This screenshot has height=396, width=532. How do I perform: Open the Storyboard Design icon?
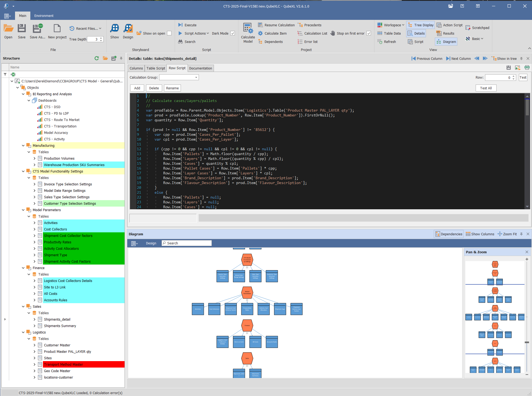pyautogui.click(x=128, y=28)
